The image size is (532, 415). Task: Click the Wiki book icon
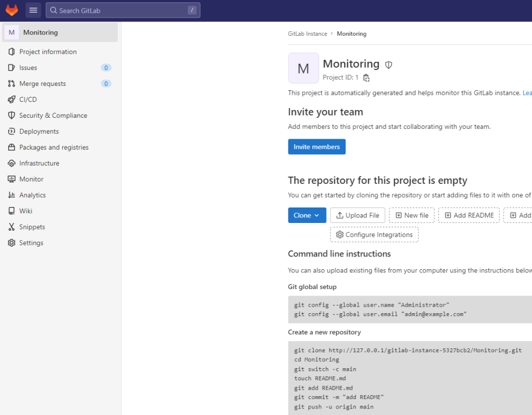pos(12,211)
